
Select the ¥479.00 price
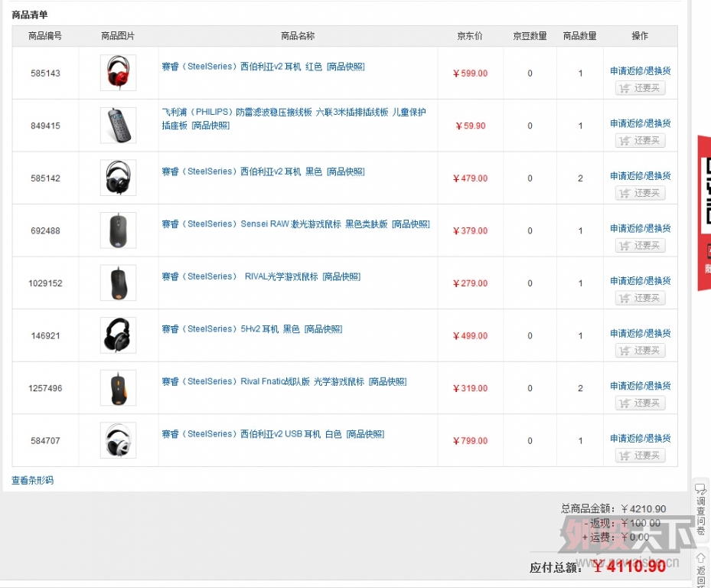(x=470, y=178)
